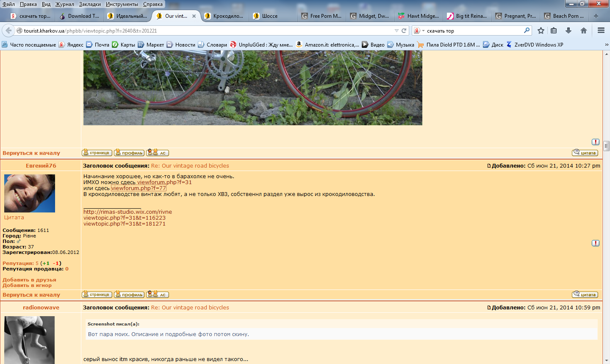Close the Our vint... tab
The width and height of the screenshot is (610, 364).
194,16
